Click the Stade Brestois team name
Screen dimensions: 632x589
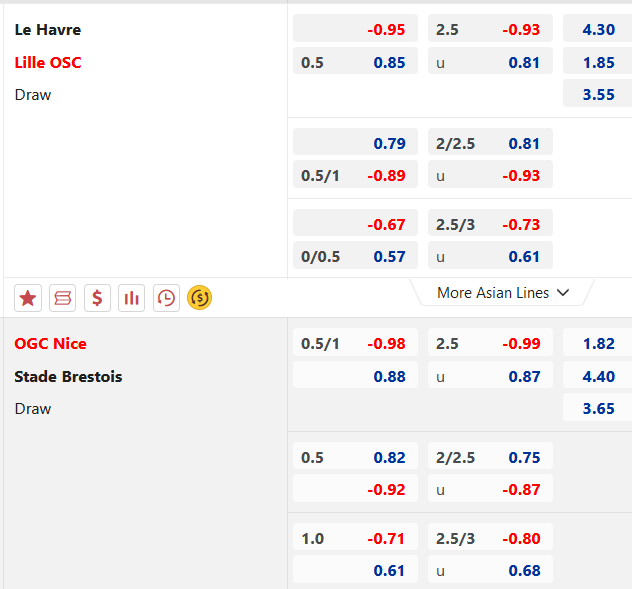[68, 377]
